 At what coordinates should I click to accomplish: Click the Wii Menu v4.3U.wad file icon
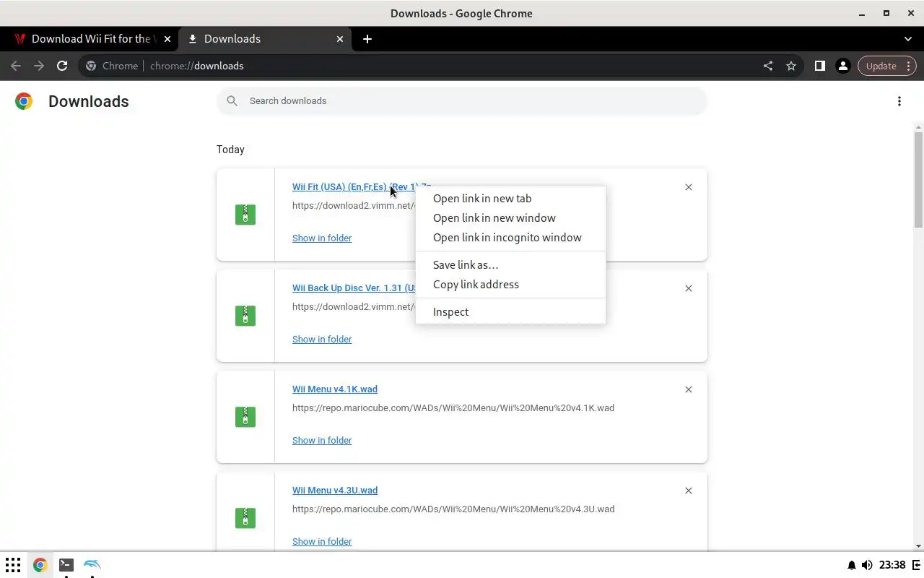245,518
